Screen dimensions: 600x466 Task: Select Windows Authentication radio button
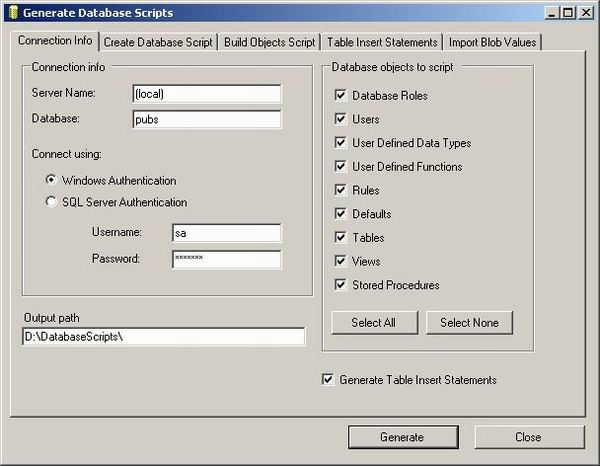tap(51, 181)
